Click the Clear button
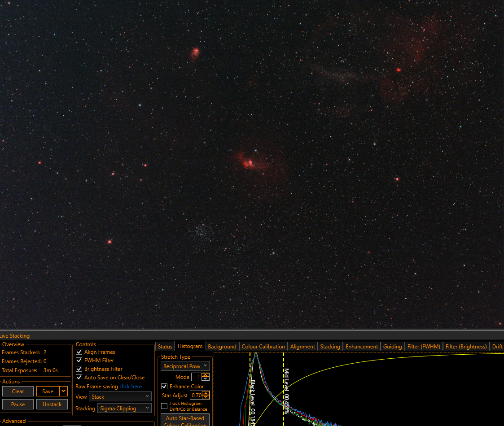This screenshot has height=426, width=504. [x=18, y=391]
